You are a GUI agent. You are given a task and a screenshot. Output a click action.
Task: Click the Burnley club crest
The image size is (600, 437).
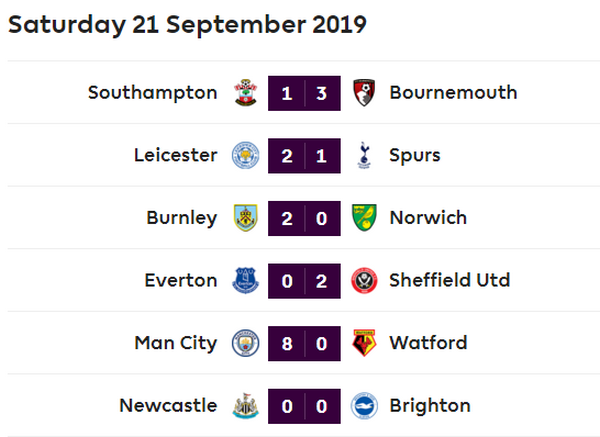point(242,218)
